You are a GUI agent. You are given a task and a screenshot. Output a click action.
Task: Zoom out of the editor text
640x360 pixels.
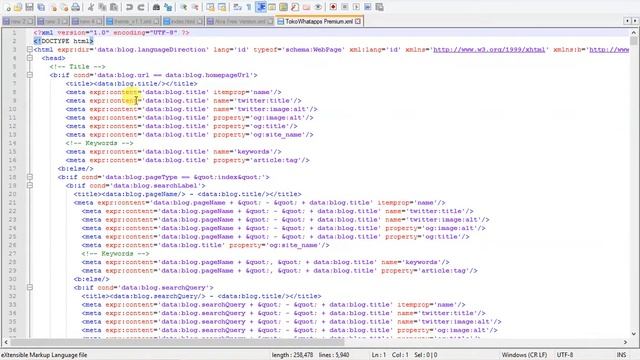click(x=195, y=7)
